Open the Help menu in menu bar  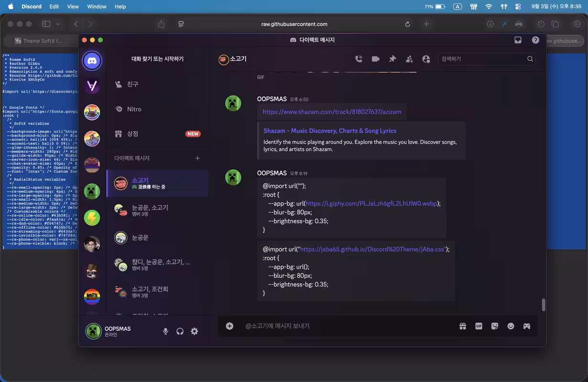pyautogui.click(x=120, y=7)
